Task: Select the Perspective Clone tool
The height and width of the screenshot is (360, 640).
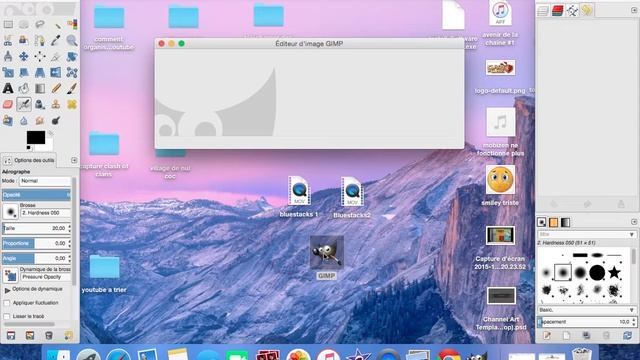Action: point(8,120)
